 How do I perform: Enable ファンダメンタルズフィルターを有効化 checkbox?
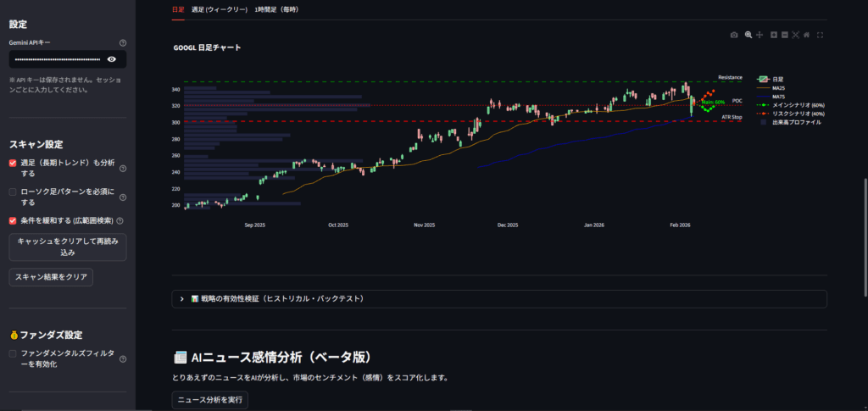13,353
